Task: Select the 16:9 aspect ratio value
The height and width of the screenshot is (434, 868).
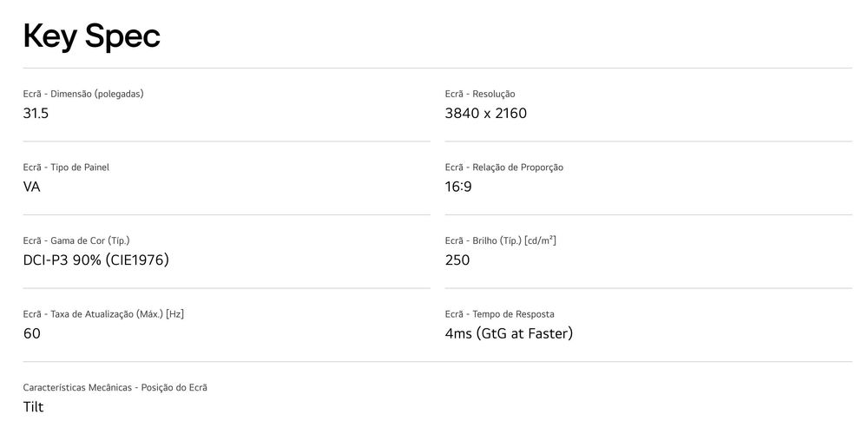Action: (x=458, y=187)
